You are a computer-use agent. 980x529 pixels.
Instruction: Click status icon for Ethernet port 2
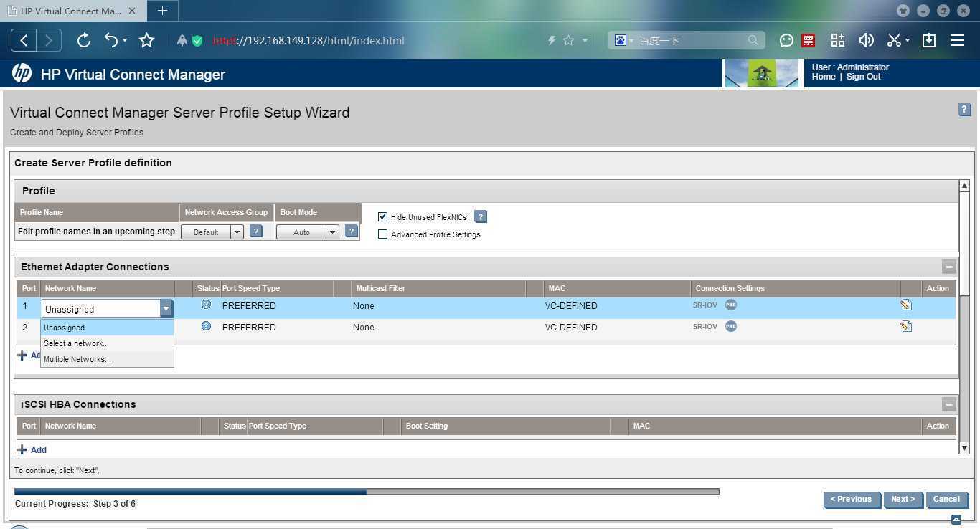[x=207, y=326]
